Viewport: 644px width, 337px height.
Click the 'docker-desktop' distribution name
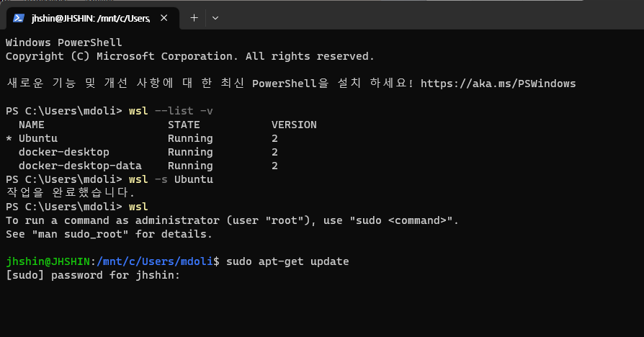click(63, 152)
